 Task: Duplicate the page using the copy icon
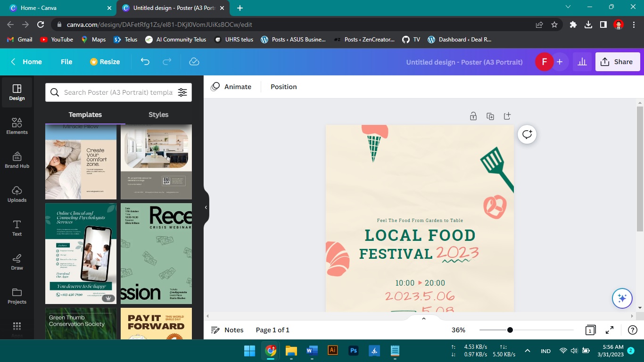pos(490,115)
